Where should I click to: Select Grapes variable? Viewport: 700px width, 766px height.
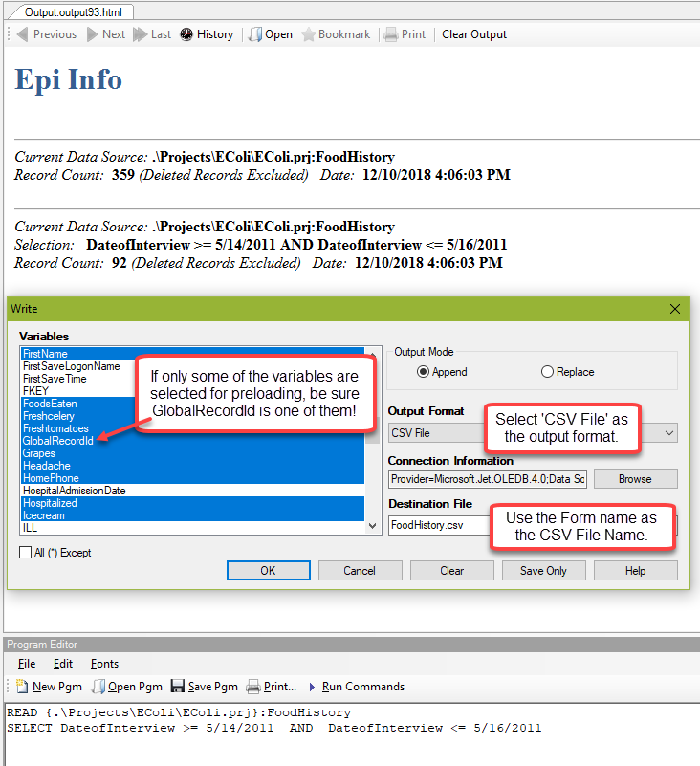tap(193, 453)
